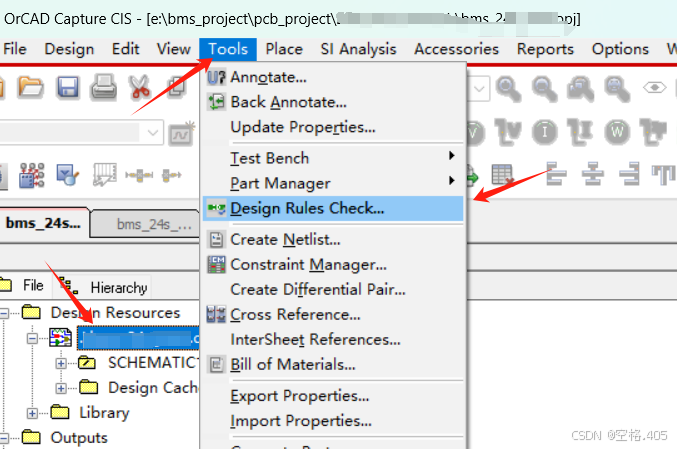The image size is (677, 449).
Task: Expand the Design Cache folder node
Action: click(x=61, y=389)
